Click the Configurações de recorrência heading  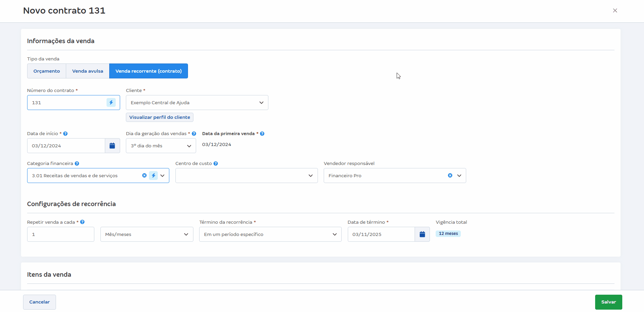tap(72, 204)
